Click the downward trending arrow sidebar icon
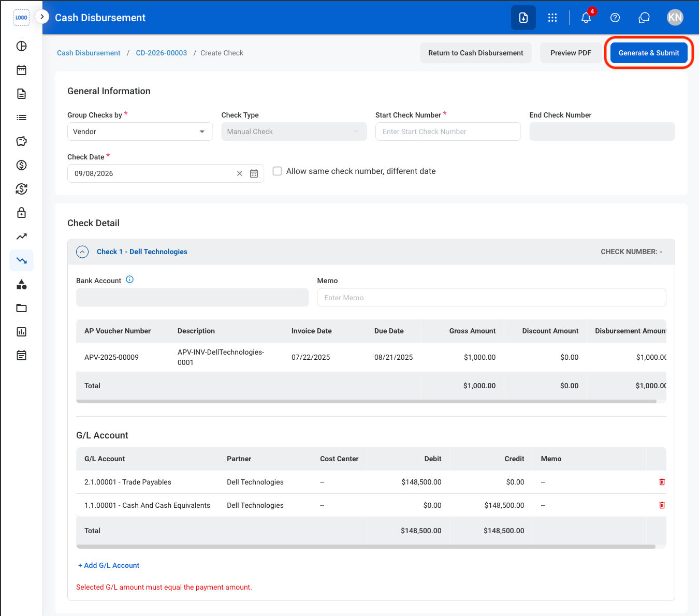The image size is (699, 616). click(x=21, y=260)
